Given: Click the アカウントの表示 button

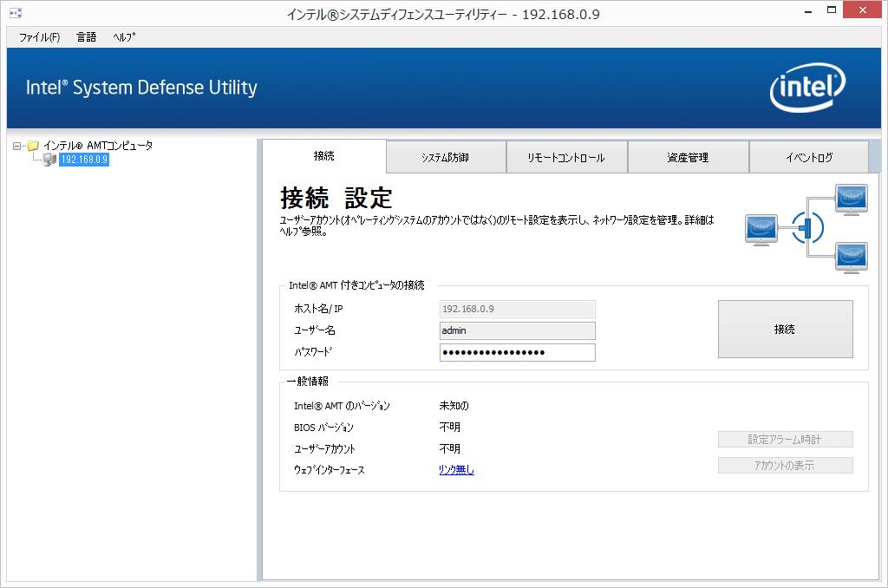Looking at the screenshot, I should (785, 466).
